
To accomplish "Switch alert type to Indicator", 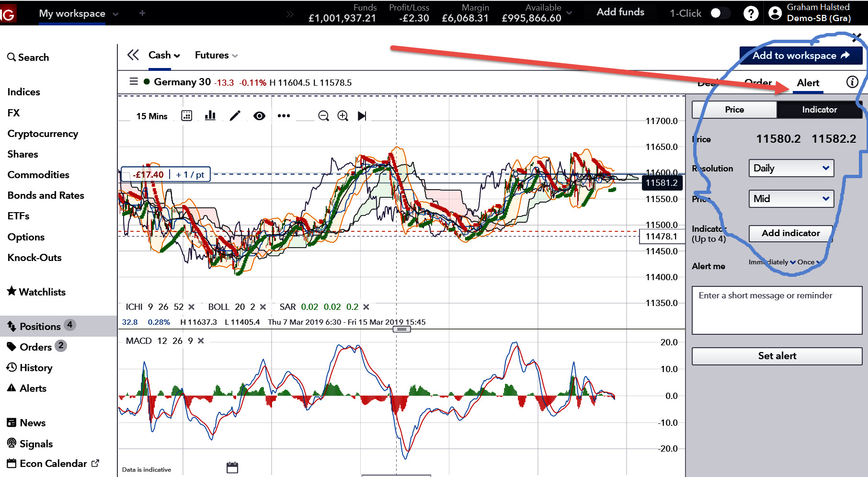I will [x=820, y=110].
